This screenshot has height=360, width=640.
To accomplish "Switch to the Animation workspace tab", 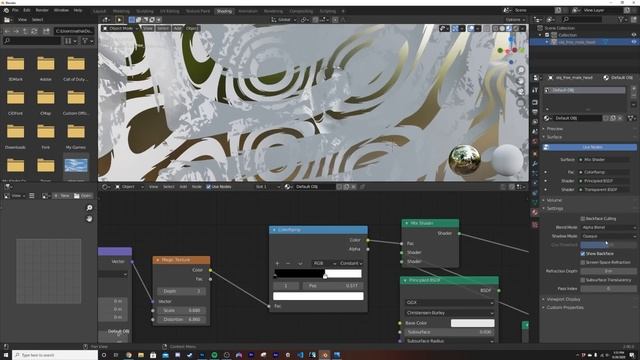I will point(248,11).
